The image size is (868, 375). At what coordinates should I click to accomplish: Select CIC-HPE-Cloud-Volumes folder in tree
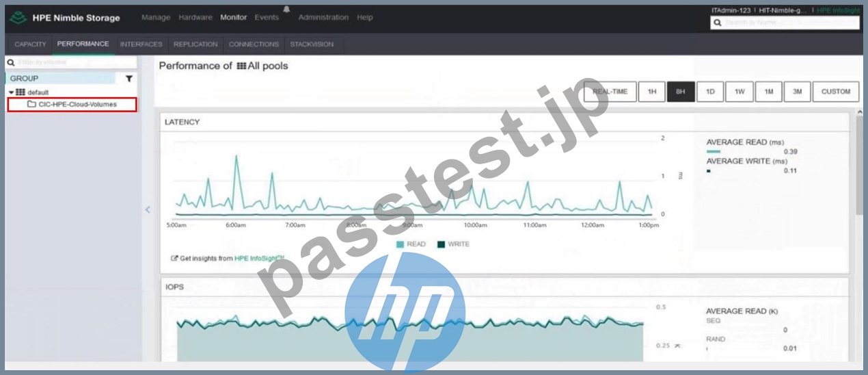(x=72, y=105)
